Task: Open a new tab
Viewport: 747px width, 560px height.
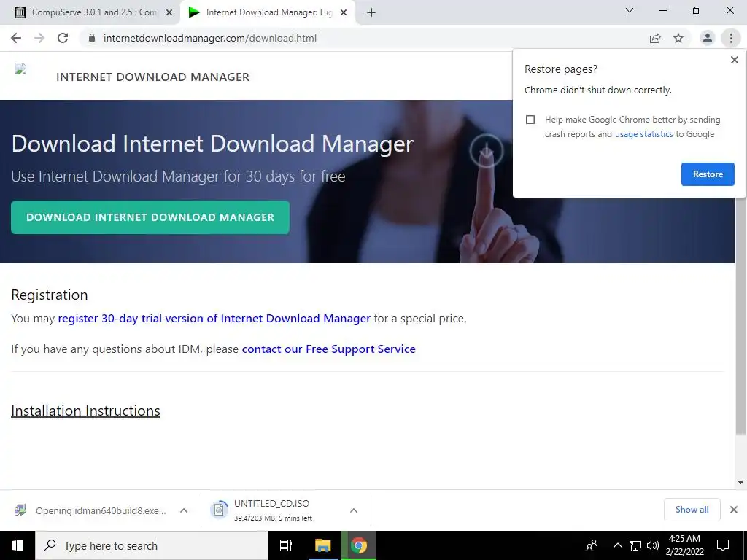Action: click(x=371, y=13)
